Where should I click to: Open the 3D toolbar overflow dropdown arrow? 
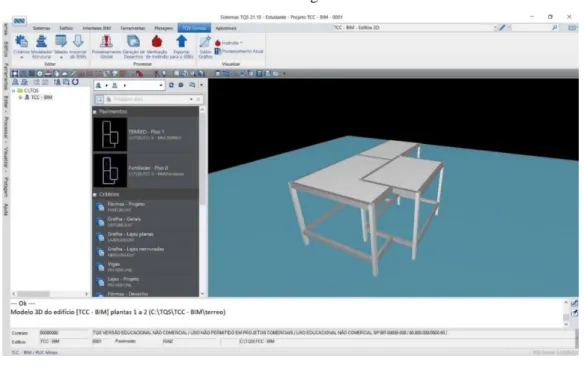tap(284, 74)
